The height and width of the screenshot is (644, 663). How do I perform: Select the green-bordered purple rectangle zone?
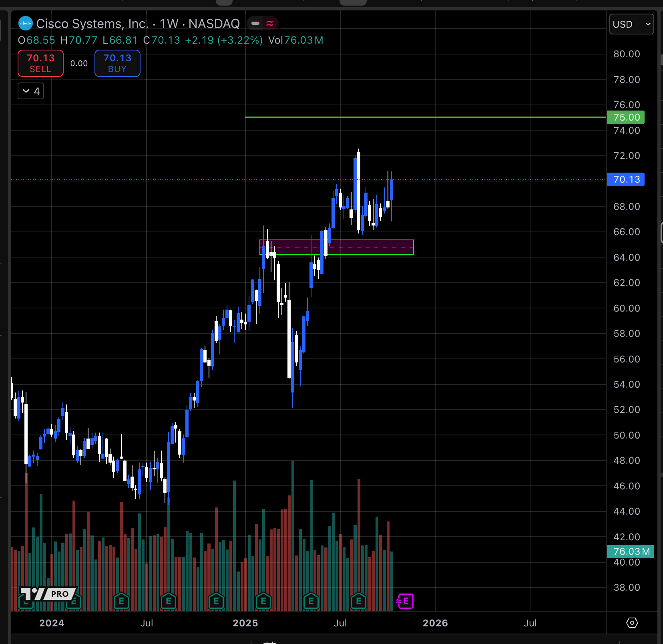tap(337, 247)
